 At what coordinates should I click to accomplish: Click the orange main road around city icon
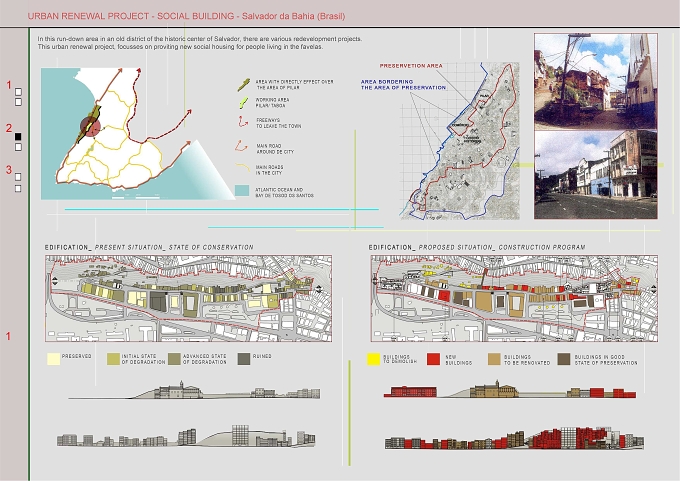(241, 146)
